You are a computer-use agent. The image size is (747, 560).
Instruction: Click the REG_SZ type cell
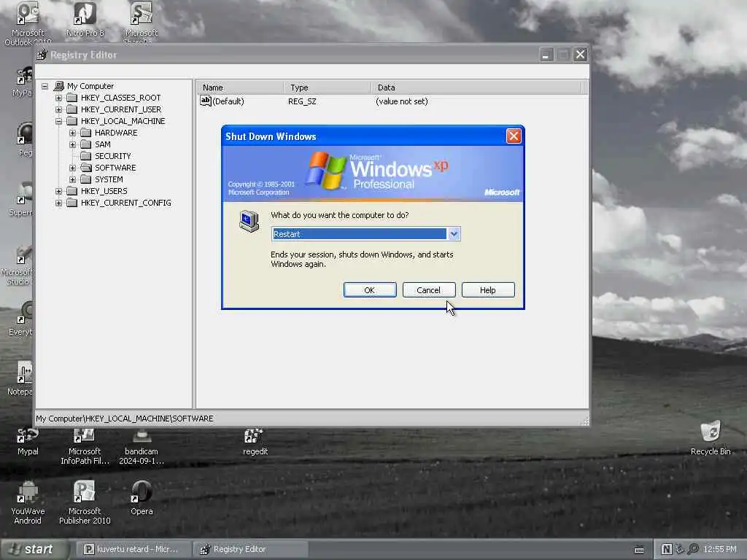point(302,101)
